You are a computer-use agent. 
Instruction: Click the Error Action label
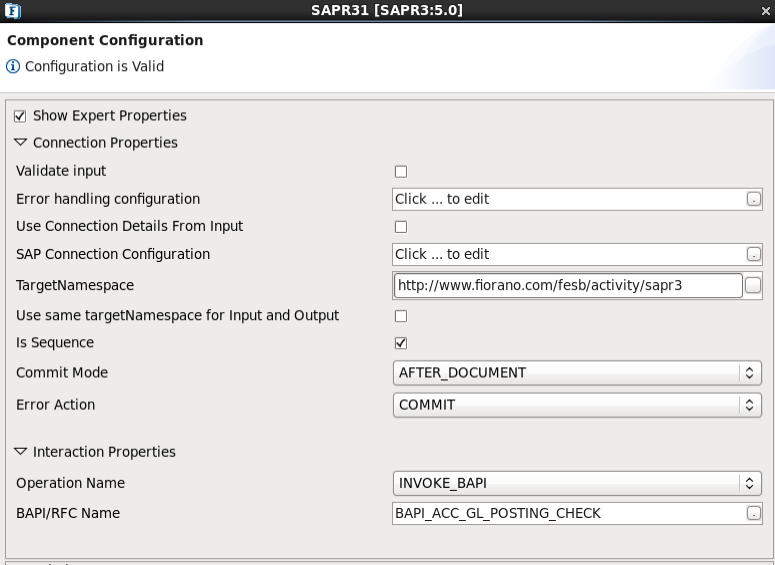pos(55,405)
